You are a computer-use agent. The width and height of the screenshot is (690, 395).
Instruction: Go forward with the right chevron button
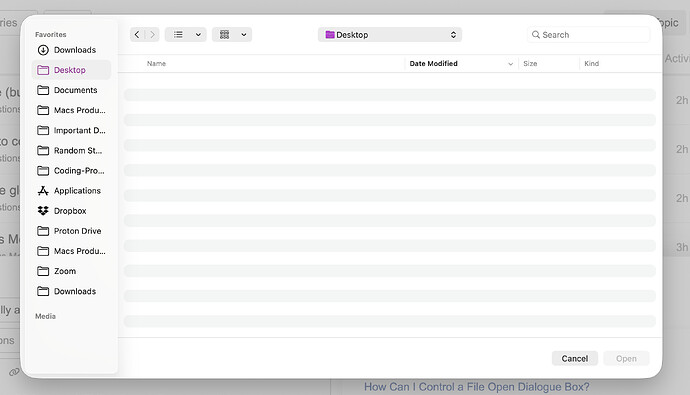(152, 34)
